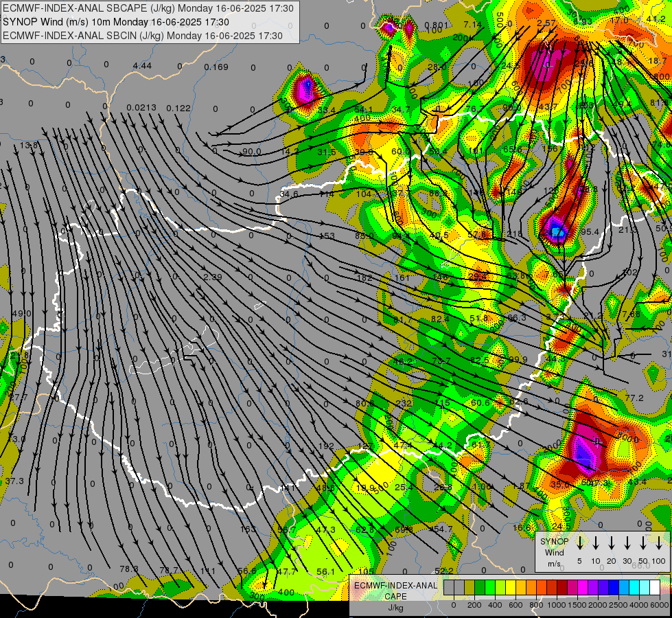Viewport: 672px width, 618px height.
Task: Click the 30 m/s wind arrow in legend
Action: (627, 543)
